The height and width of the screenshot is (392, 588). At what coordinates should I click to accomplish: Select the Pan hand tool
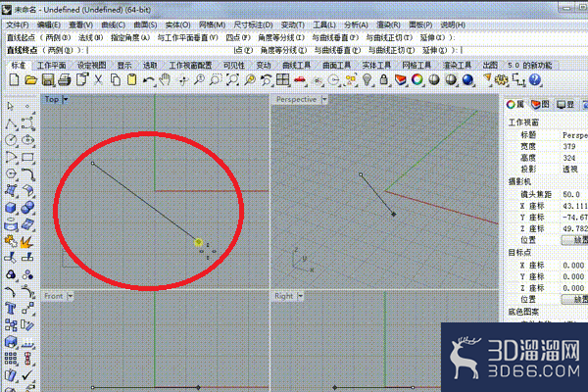(165, 79)
